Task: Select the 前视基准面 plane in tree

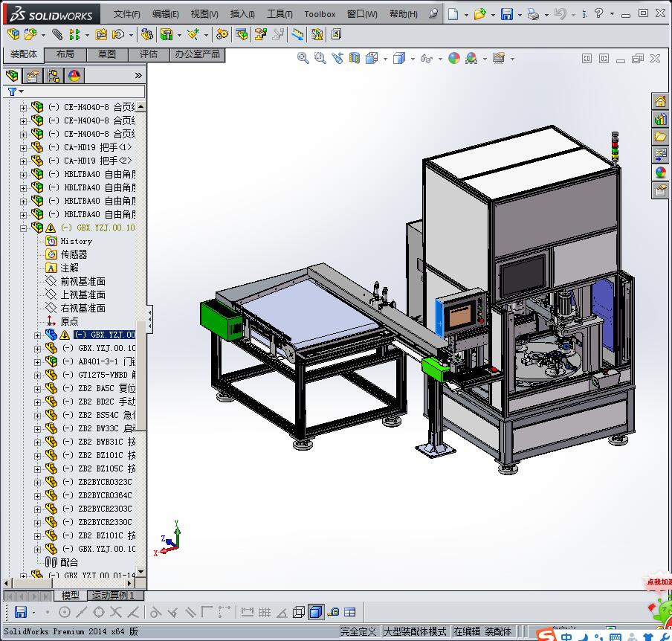Action: pos(83,281)
